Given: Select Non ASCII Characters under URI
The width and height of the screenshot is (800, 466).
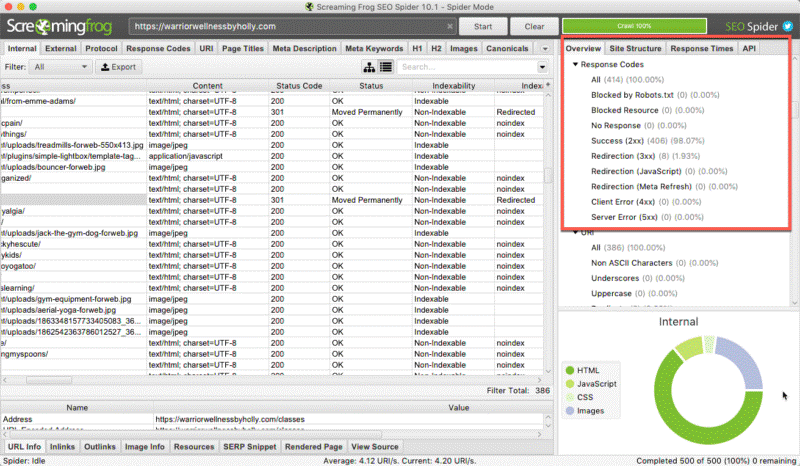Looking at the screenshot, I should [655, 263].
